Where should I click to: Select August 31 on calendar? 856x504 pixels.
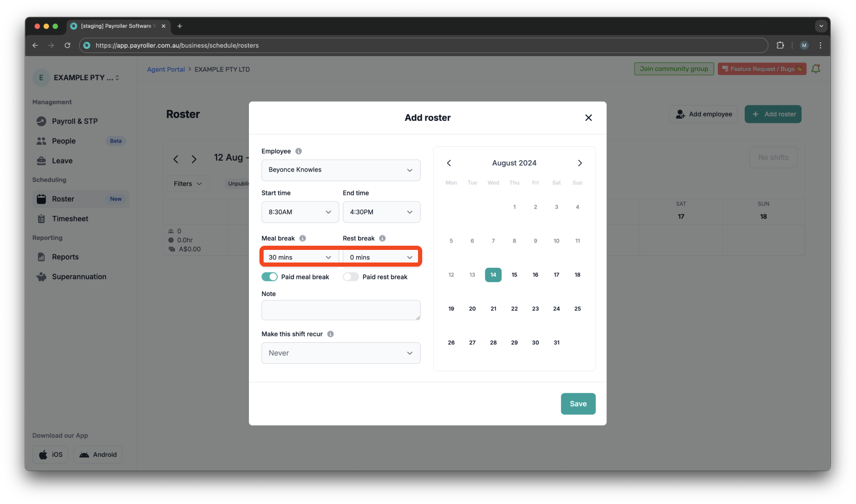coord(557,343)
